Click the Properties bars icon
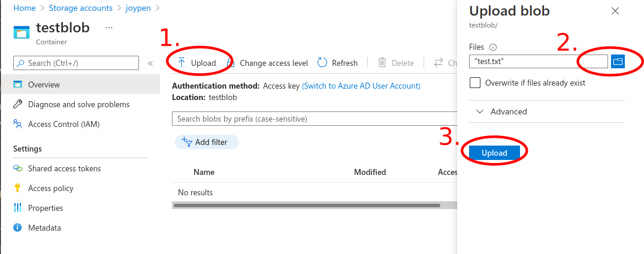 [17, 208]
